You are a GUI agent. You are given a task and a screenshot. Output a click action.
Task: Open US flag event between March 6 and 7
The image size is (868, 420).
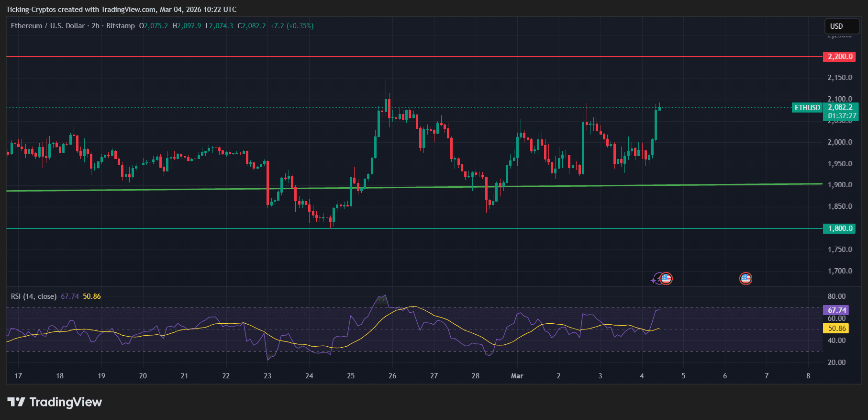[x=746, y=278]
